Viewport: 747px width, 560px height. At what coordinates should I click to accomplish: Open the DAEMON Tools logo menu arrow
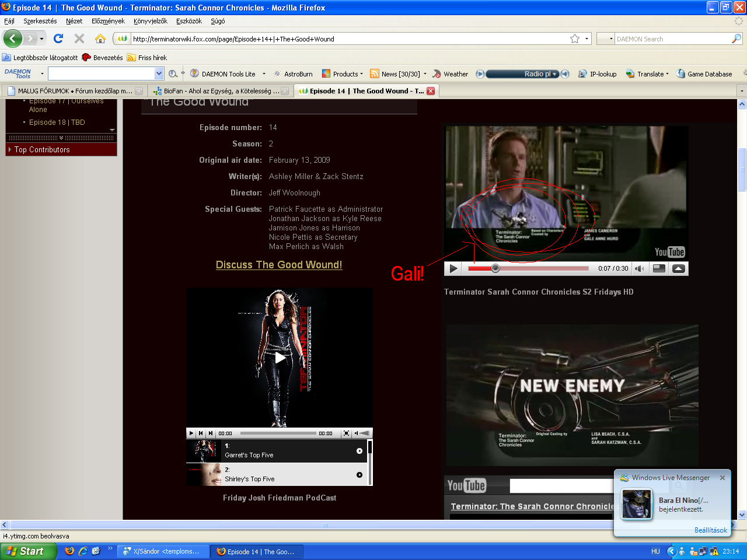click(42, 74)
